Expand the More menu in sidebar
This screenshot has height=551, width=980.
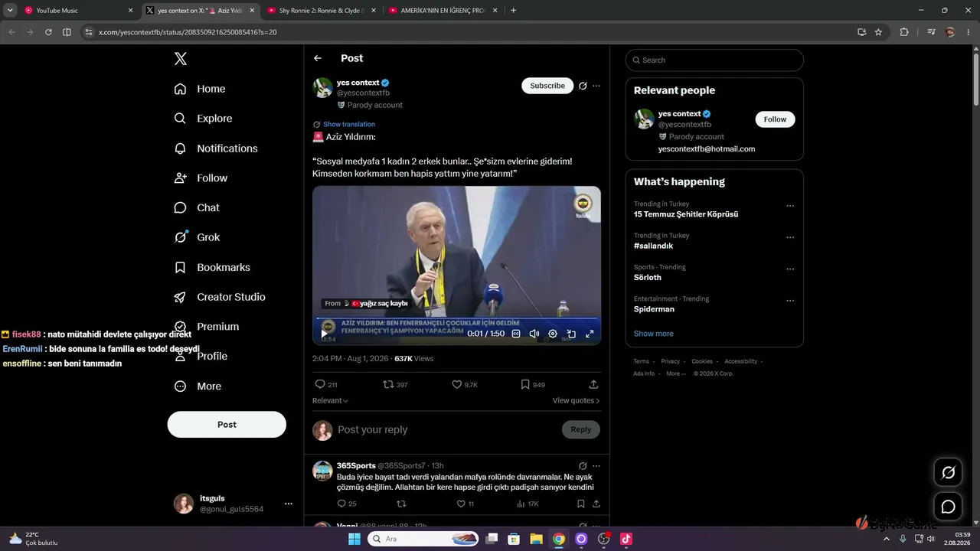198,386
